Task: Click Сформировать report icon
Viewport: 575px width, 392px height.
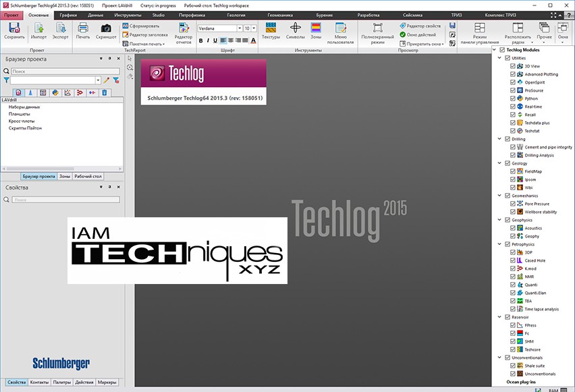Action: click(126, 26)
